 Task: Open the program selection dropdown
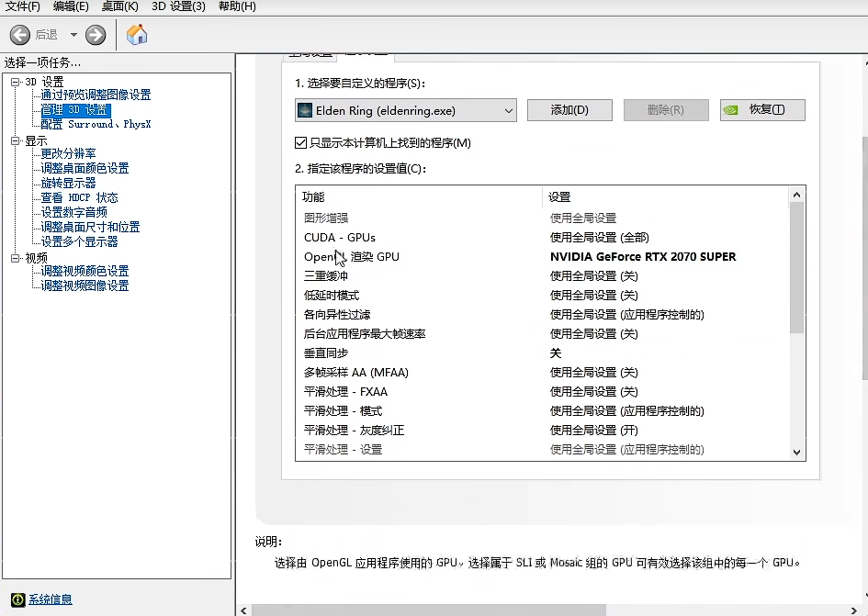[x=509, y=110]
